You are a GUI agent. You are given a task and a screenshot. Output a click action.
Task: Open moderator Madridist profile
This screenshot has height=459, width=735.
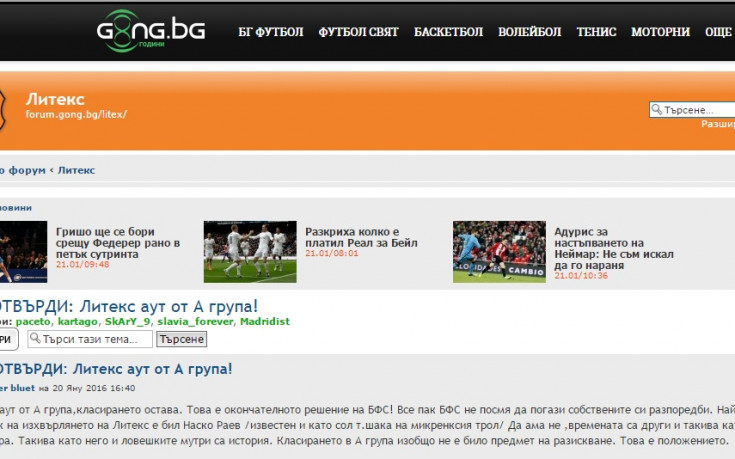[x=265, y=322]
